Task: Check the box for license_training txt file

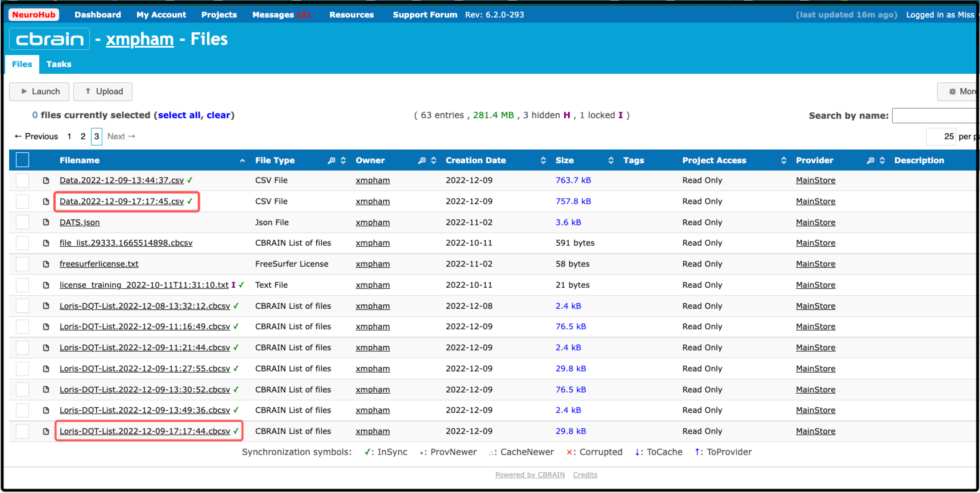Action: point(22,285)
